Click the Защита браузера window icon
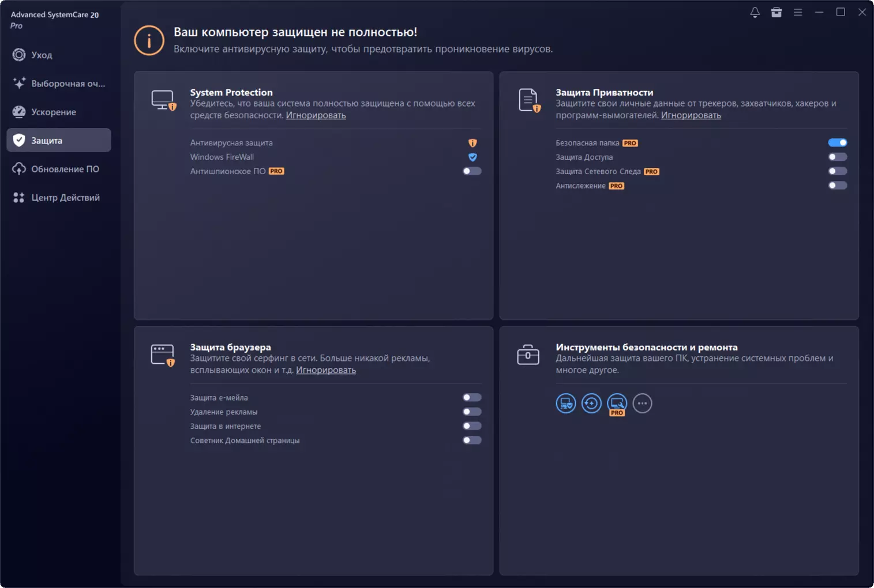 [163, 355]
